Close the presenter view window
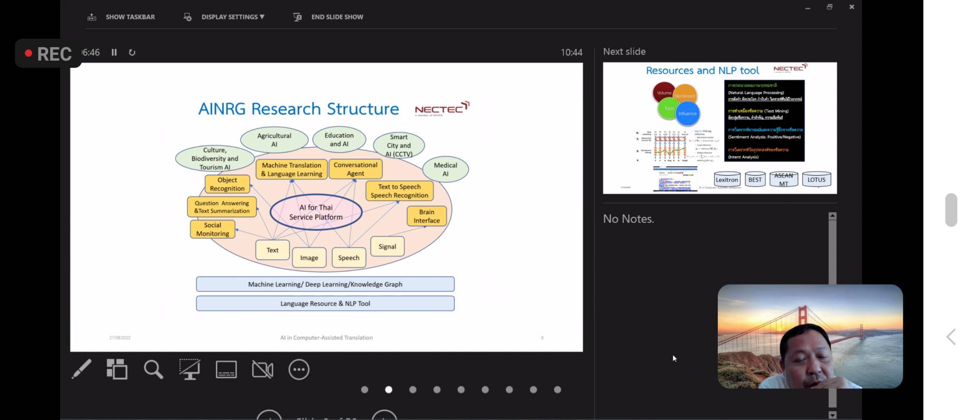This screenshot has width=980, height=420. pyautogui.click(x=852, y=7)
